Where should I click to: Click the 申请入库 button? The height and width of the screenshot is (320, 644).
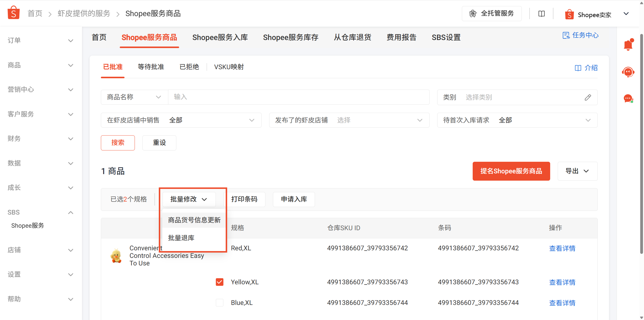294,199
